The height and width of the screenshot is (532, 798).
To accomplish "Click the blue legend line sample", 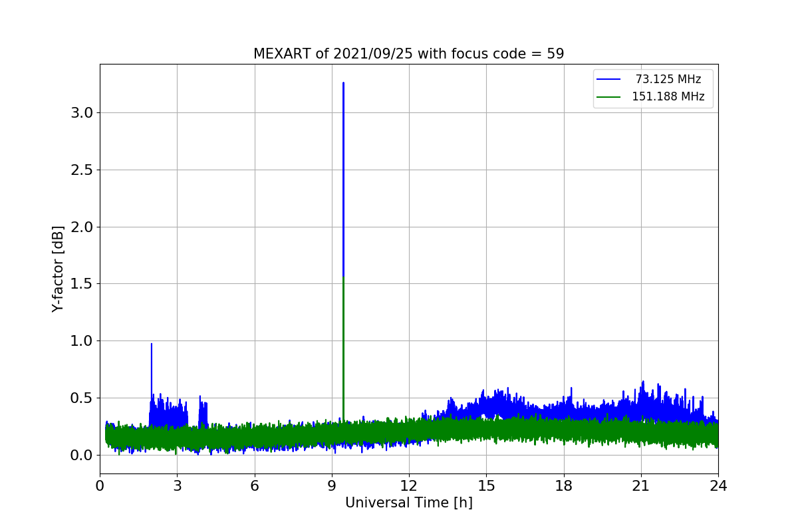I will click(x=608, y=80).
